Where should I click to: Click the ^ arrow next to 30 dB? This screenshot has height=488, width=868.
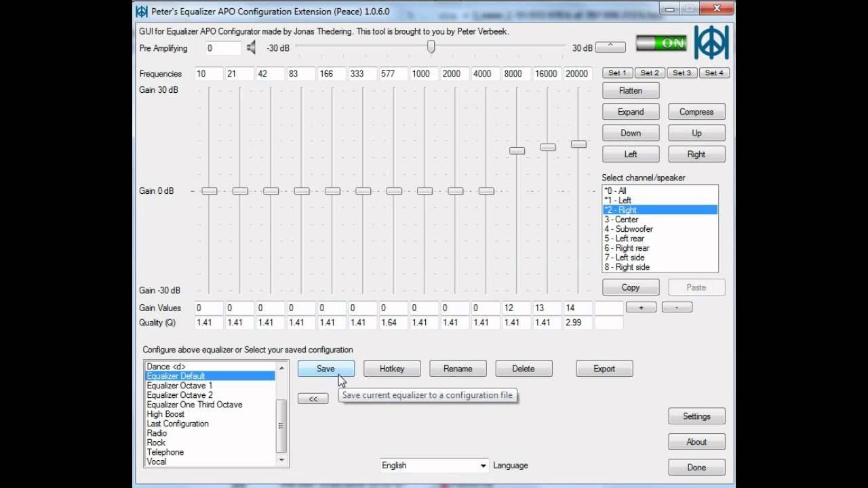[610, 47]
